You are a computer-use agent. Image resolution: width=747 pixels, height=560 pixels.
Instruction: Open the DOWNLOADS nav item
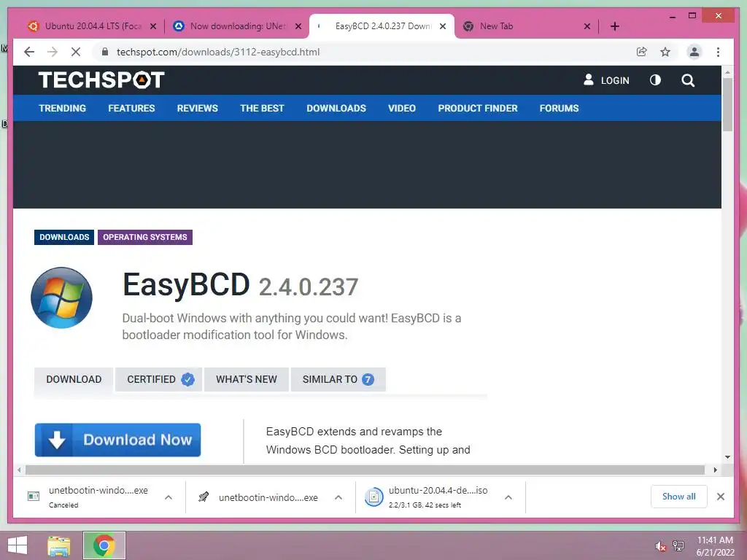pos(336,108)
